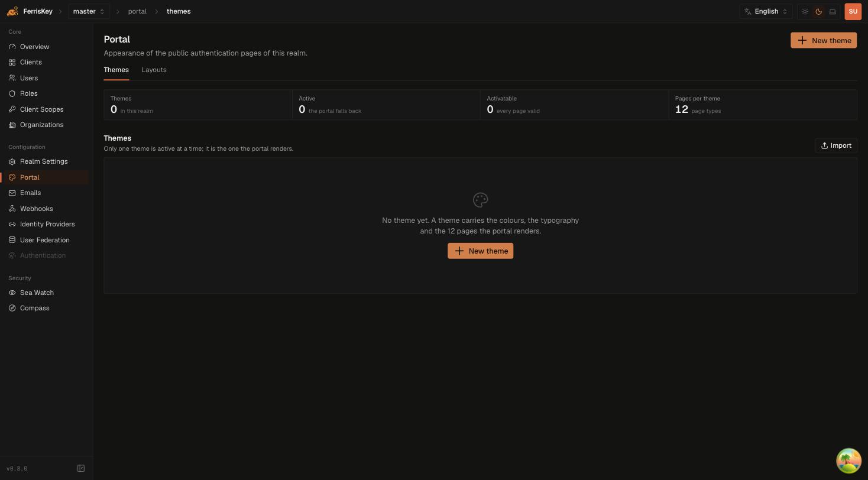Click the Emails envelope icon
Viewport: 868px width, 480px height.
pyautogui.click(x=12, y=193)
